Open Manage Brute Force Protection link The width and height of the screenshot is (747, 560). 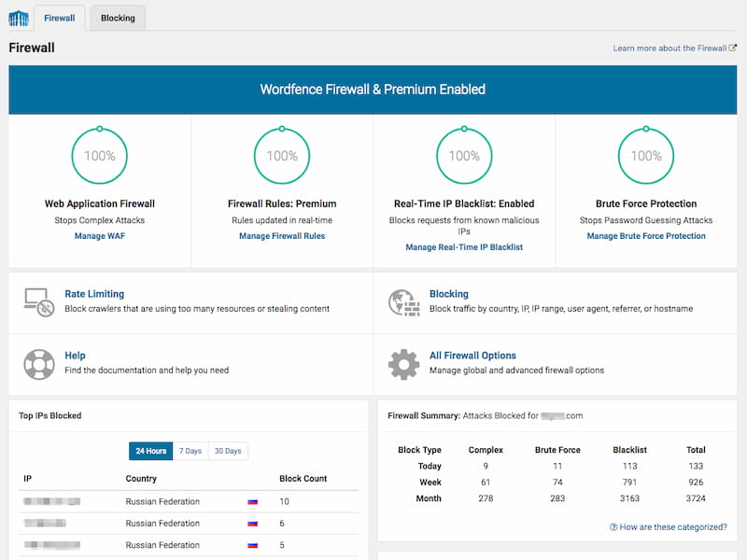(646, 236)
